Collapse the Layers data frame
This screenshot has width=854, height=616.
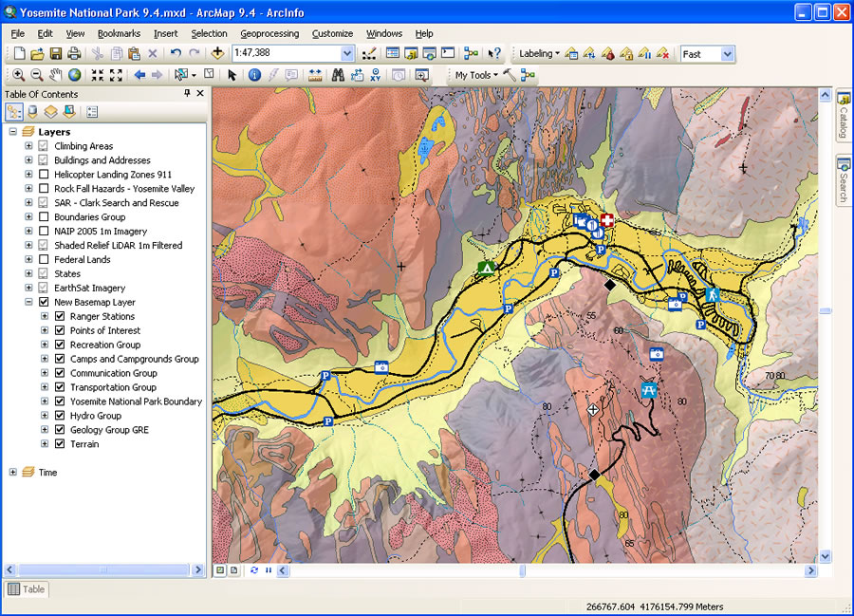pos(12,132)
